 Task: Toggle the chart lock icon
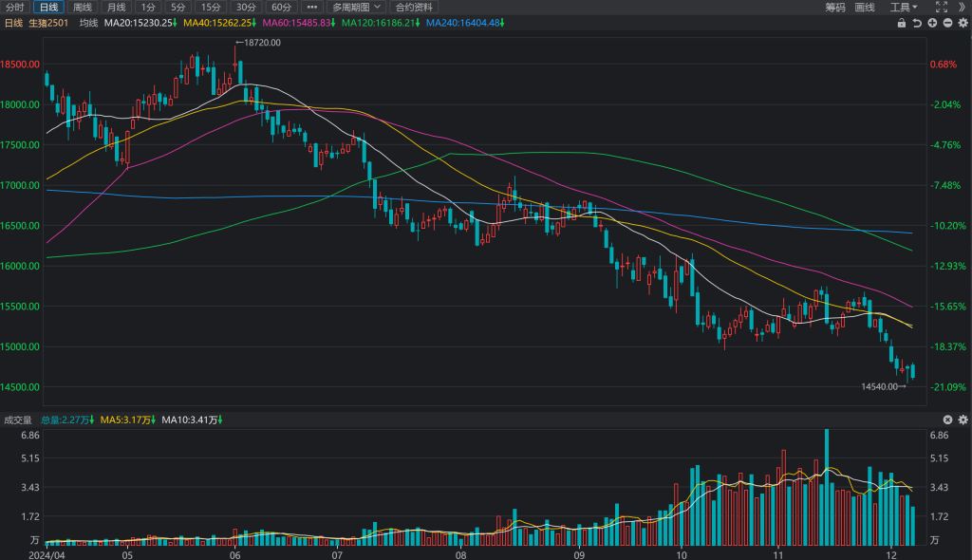click(x=902, y=23)
